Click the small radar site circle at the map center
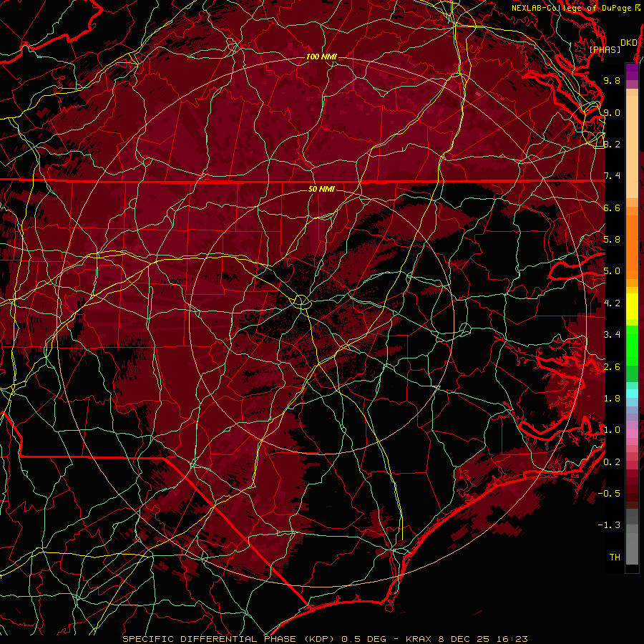644x644 pixels. pos(301,302)
